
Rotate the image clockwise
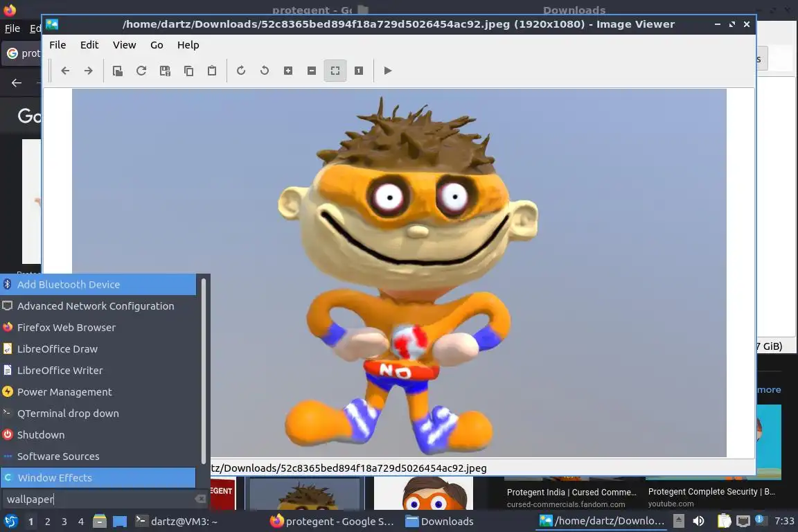click(x=241, y=71)
